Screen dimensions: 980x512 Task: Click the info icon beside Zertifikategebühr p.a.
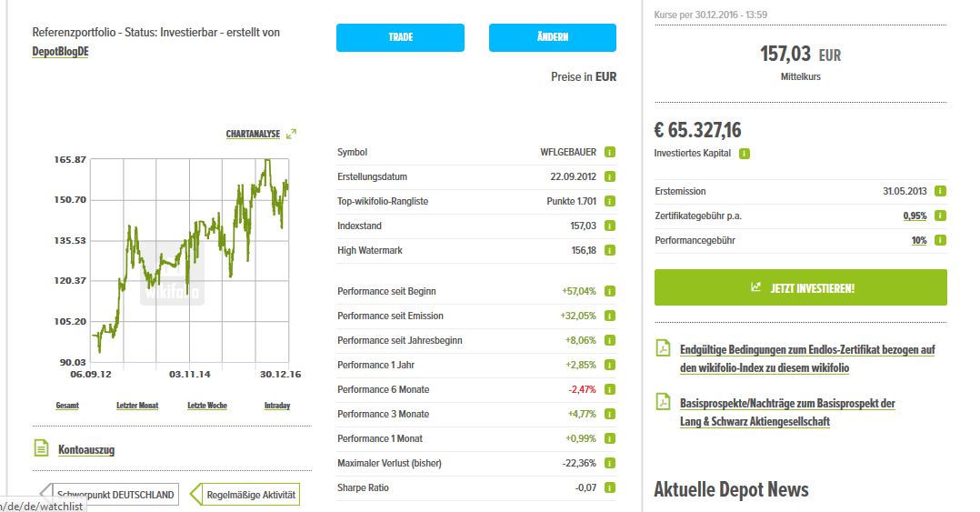[x=940, y=216]
